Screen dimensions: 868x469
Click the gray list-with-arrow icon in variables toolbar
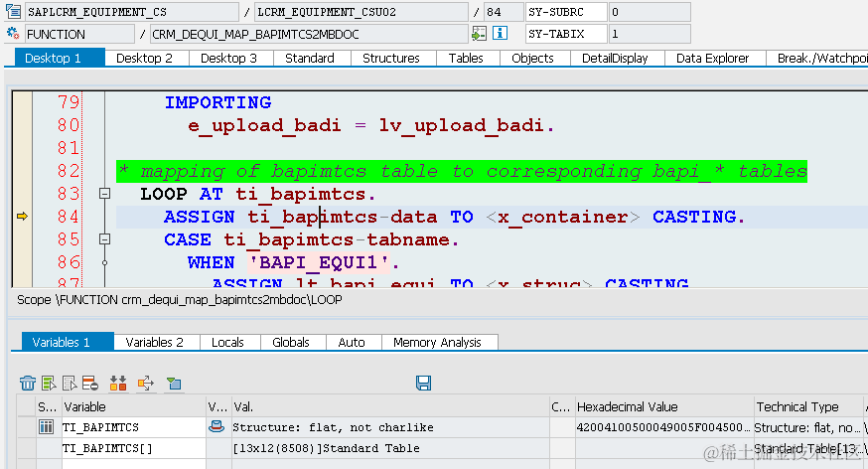pos(70,383)
